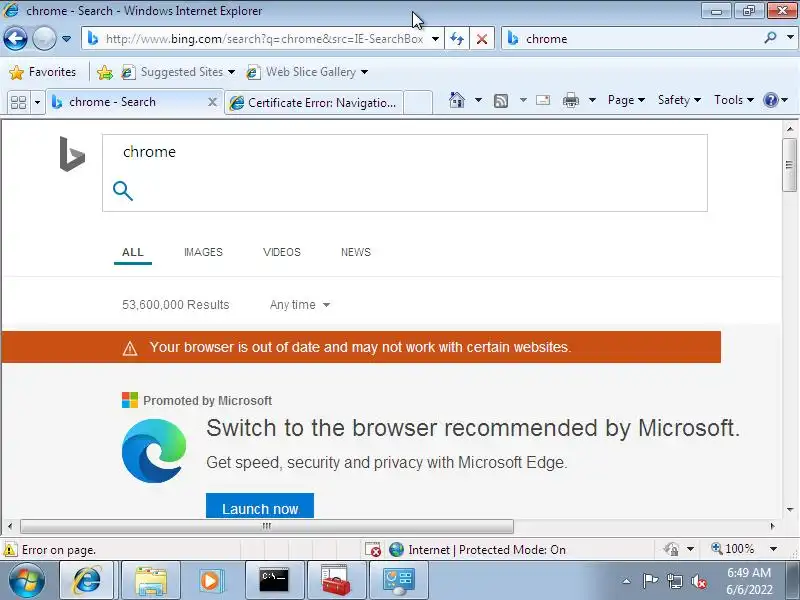Viewport: 800px width, 600px height.
Task: Show hidden tray icons arrow
Action: (627, 581)
